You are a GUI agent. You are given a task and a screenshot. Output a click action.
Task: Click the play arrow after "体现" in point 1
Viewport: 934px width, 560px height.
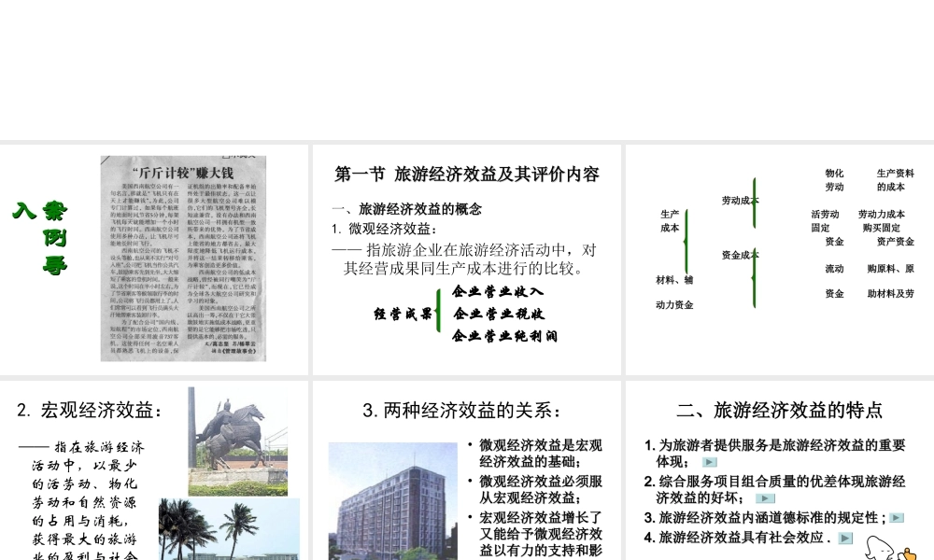pyautogui.click(x=711, y=463)
